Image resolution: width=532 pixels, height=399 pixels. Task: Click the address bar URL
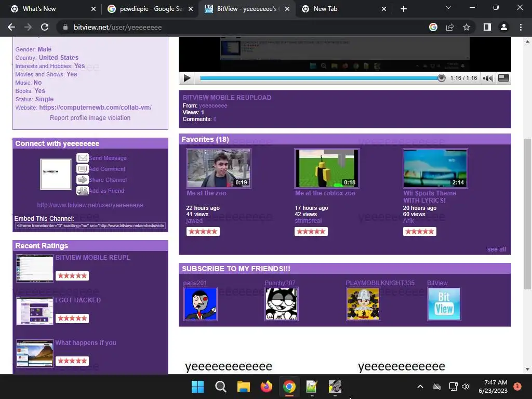[117, 27]
